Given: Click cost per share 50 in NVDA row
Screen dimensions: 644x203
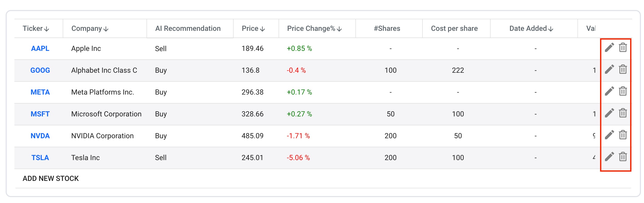Looking at the screenshot, I should pos(458,136).
